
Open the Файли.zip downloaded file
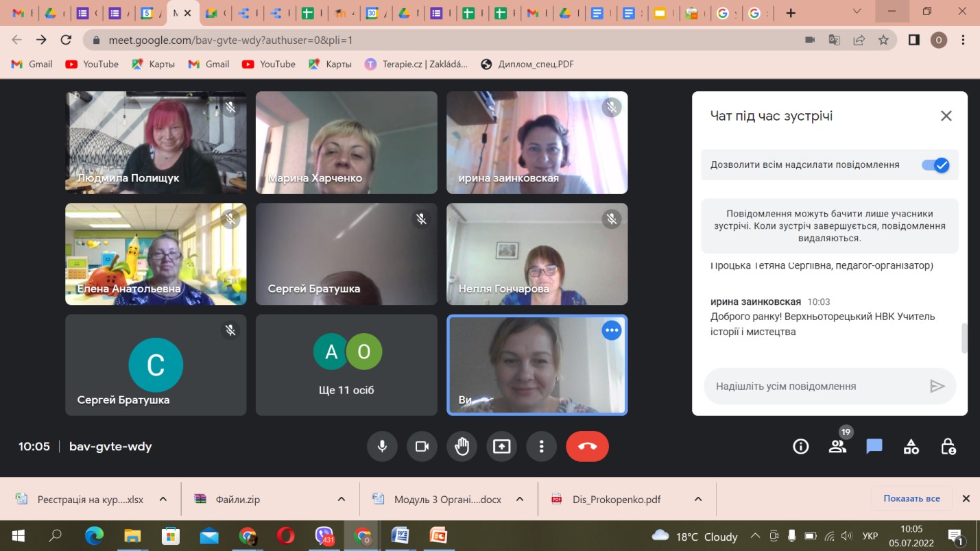click(x=237, y=500)
